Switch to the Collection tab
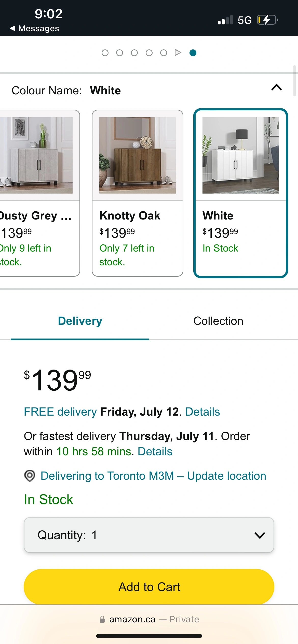Screen dimensions: 298x644 [x=218, y=321]
